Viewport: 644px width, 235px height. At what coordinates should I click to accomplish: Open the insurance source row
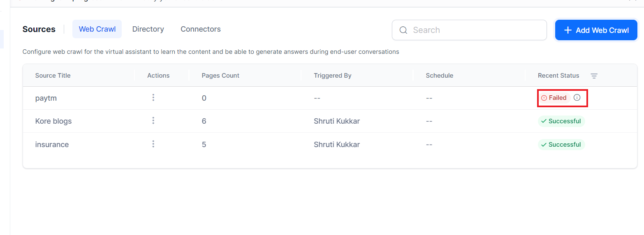pos(52,145)
